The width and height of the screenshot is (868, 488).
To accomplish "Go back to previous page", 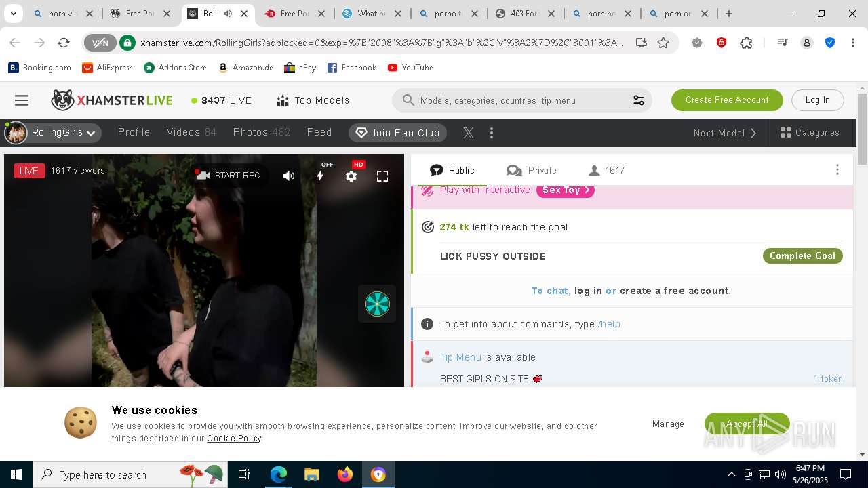I will coord(15,43).
